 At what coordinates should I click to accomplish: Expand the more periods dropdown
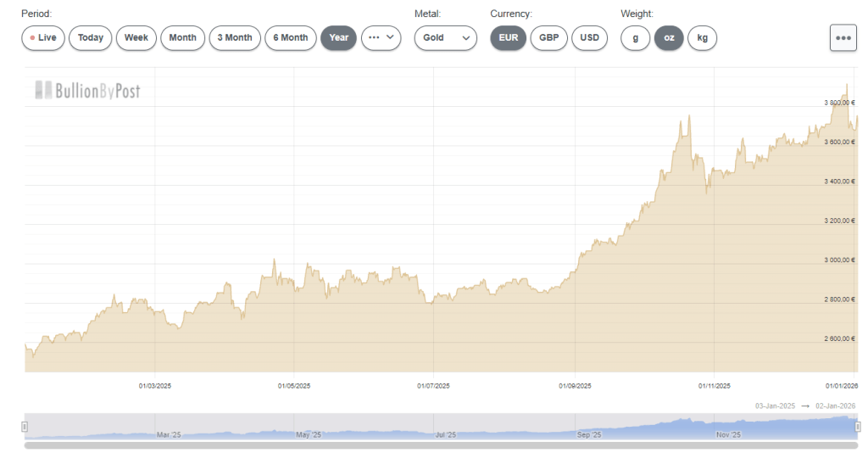[381, 38]
